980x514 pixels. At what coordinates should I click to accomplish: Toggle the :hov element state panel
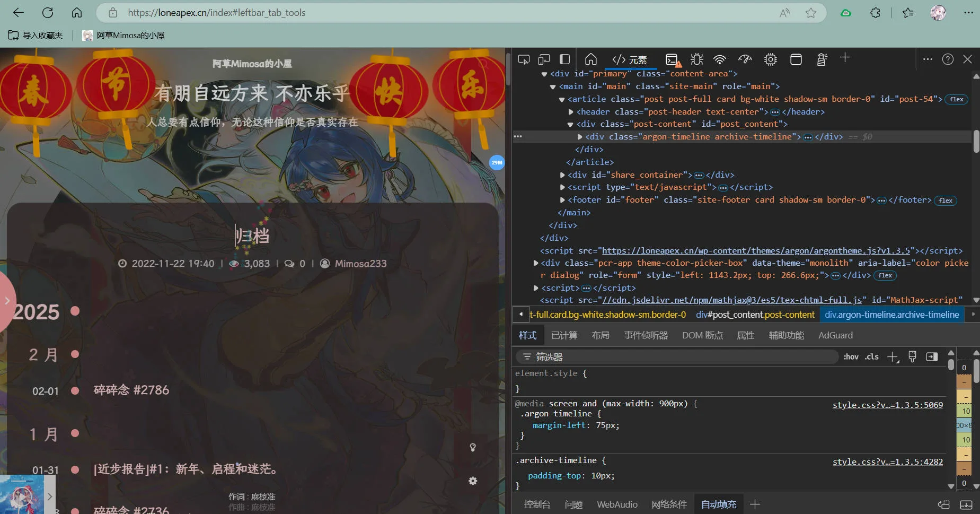click(851, 357)
